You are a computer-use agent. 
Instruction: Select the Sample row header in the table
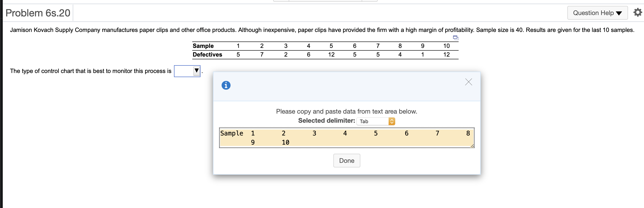point(203,46)
